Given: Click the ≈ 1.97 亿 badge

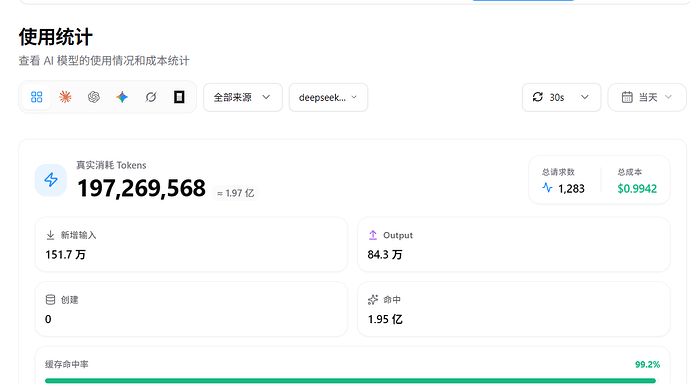Looking at the screenshot, I should tap(235, 193).
